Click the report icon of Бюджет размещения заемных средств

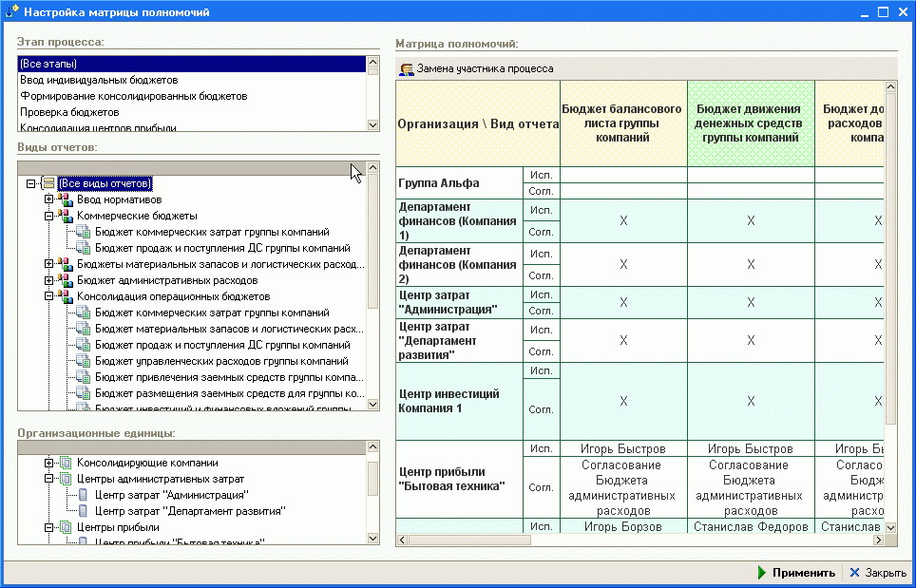point(83,393)
